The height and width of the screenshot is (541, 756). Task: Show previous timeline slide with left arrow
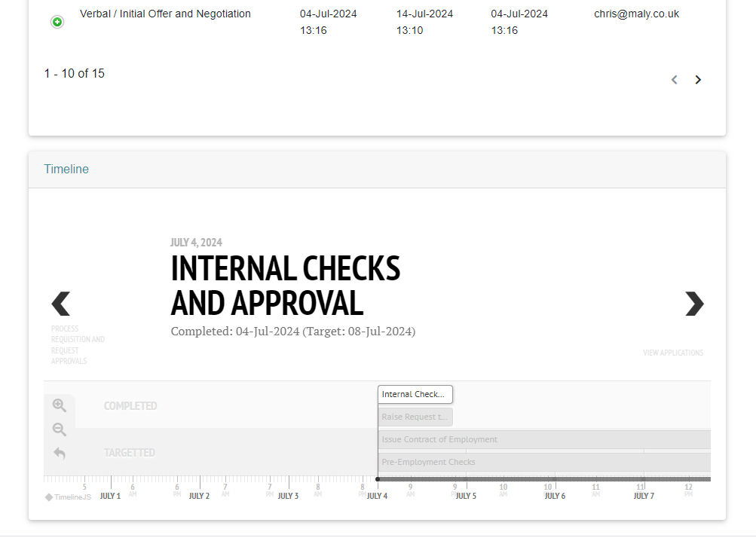[x=61, y=304]
